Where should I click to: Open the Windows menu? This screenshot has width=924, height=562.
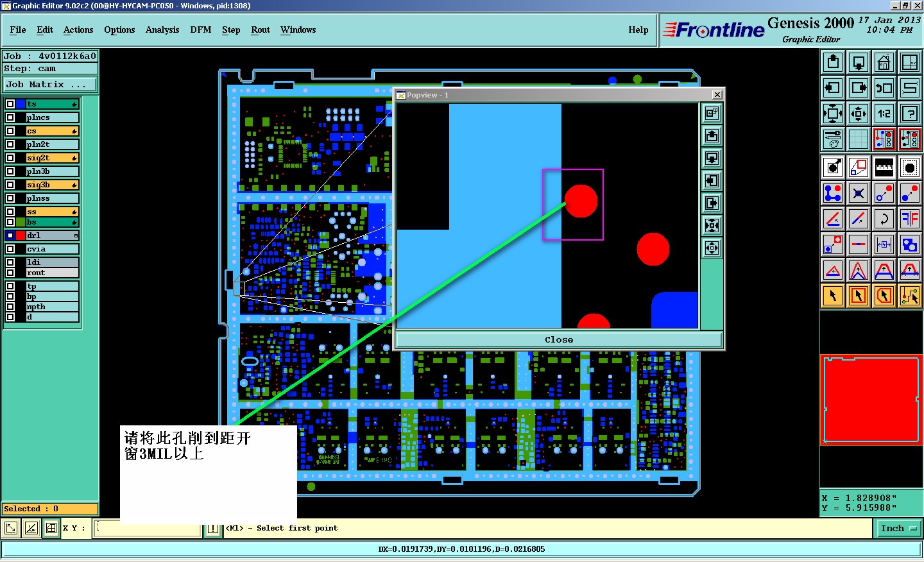click(x=298, y=30)
